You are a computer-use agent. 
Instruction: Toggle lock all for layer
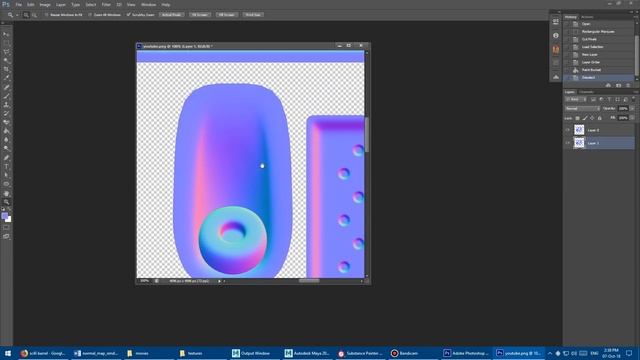tap(600, 118)
